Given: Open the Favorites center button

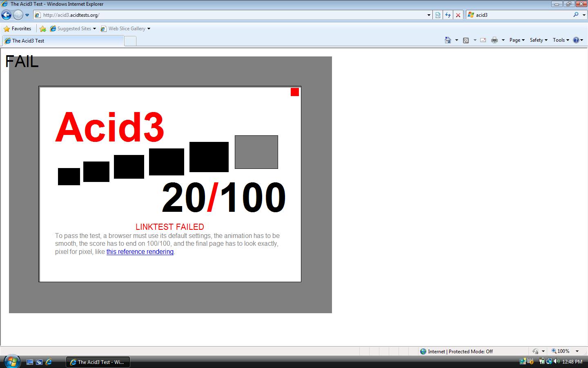Looking at the screenshot, I should coord(18,29).
